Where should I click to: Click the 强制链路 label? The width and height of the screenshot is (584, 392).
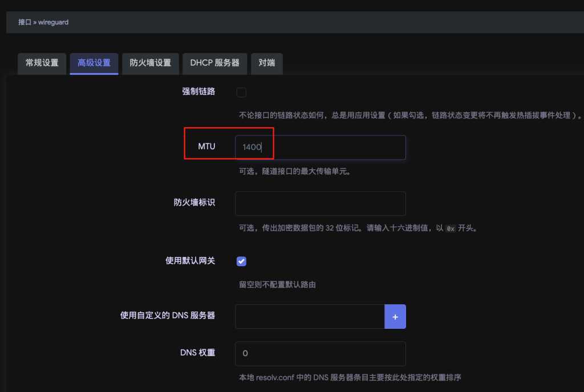198,92
